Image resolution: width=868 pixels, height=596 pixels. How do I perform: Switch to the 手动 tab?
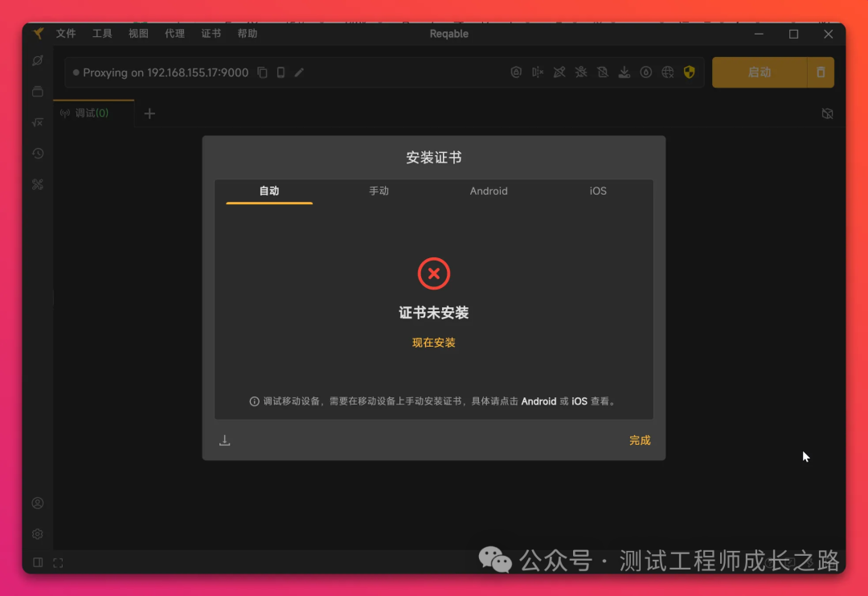379,191
